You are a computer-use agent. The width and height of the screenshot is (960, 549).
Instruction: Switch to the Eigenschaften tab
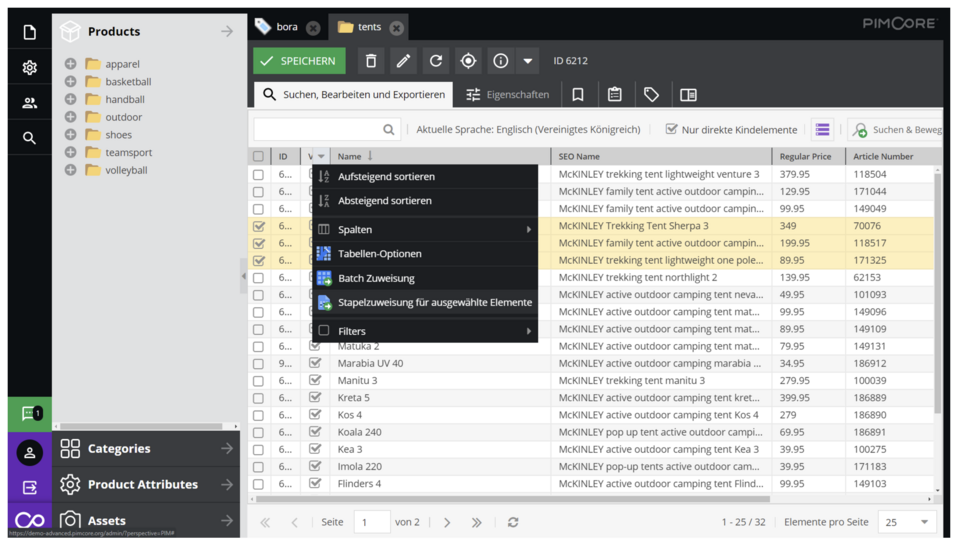pyautogui.click(x=508, y=94)
